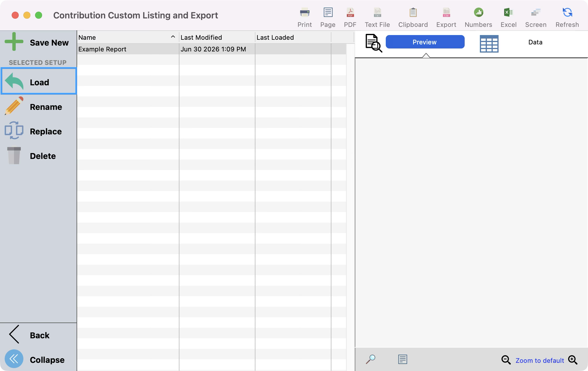Click the document preview magnifier icon

point(373,43)
